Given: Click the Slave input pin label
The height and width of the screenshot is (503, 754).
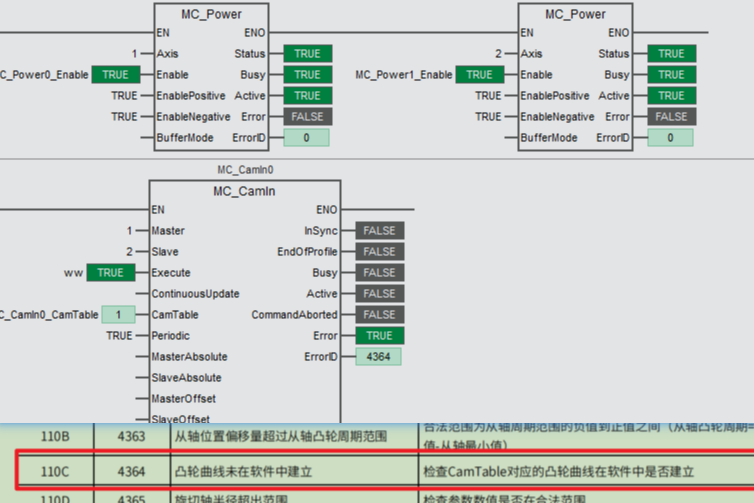Looking at the screenshot, I should pos(165,252).
